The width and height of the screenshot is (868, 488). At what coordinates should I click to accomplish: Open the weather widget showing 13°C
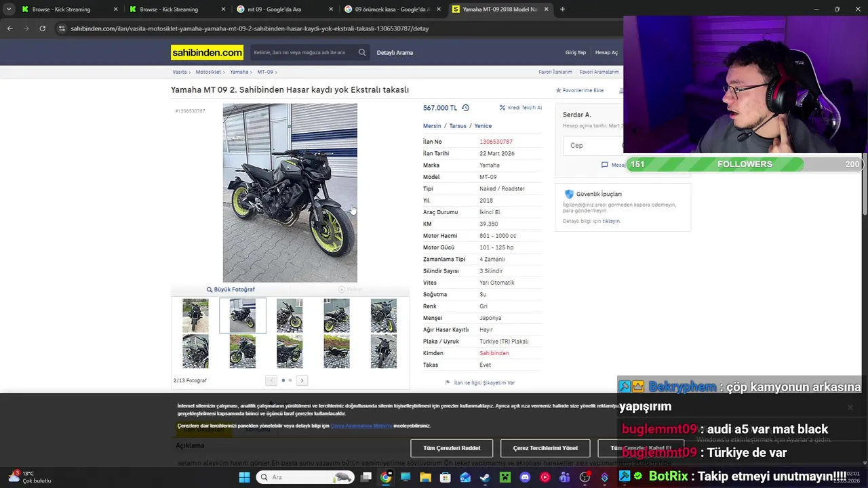28,477
